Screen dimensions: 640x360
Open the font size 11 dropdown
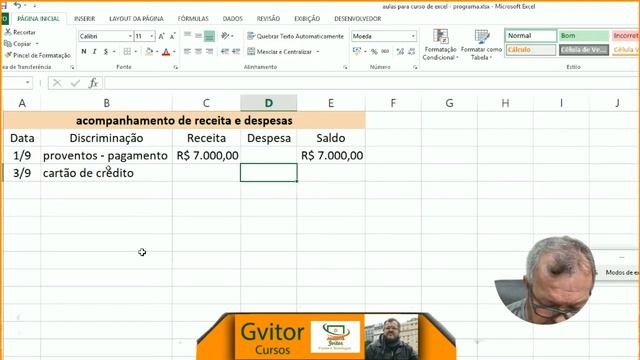(x=151, y=36)
